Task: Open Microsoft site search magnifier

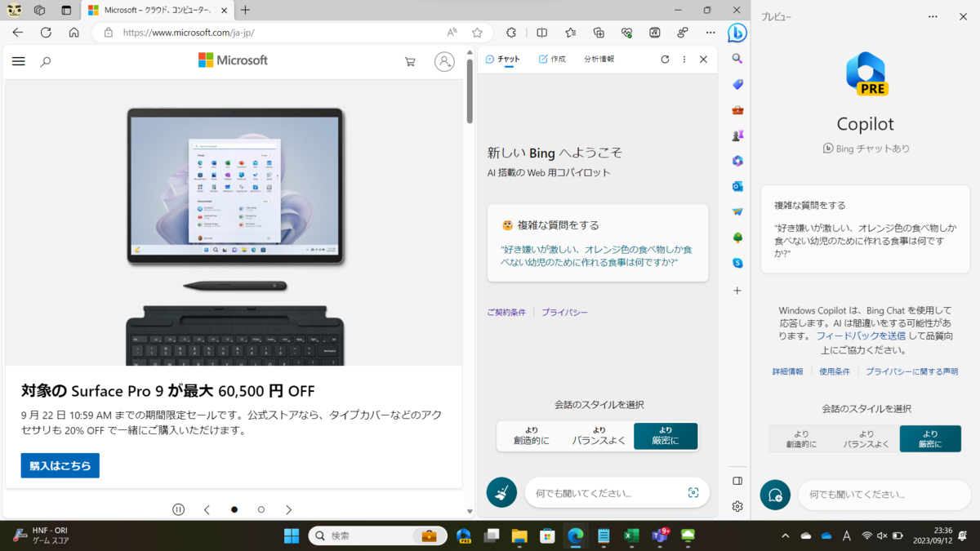Action: tap(46, 61)
